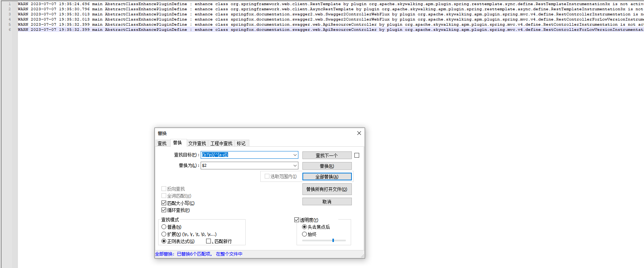This screenshot has height=268, width=644.
Task: Tick the checkbox beside 查找下一个
Action: pyautogui.click(x=357, y=155)
